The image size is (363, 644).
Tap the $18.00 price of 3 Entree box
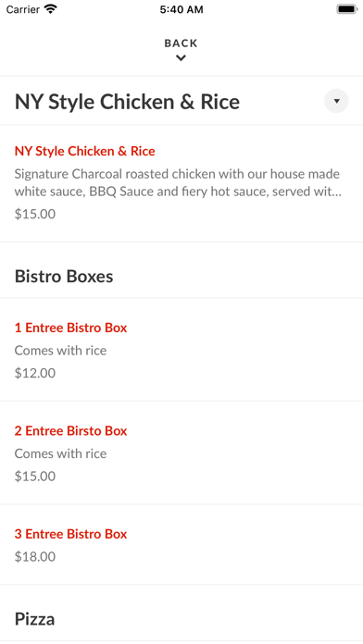pyautogui.click(x=35, y=556)
